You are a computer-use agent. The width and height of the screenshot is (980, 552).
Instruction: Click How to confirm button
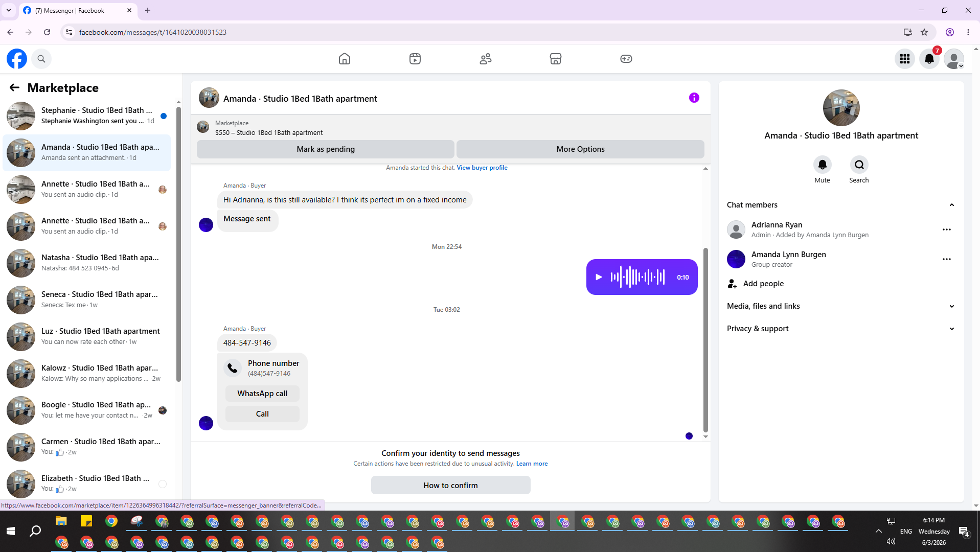(450, 486)
